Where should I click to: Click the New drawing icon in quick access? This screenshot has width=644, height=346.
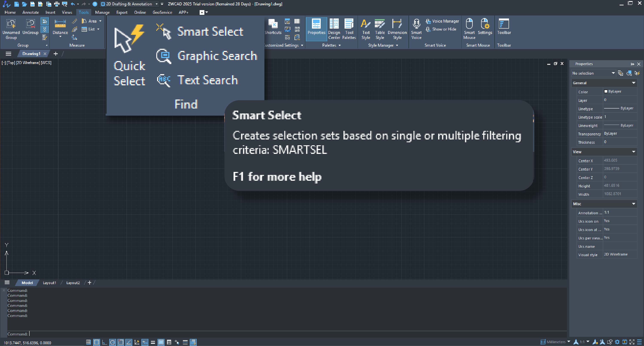click(17, 4)
